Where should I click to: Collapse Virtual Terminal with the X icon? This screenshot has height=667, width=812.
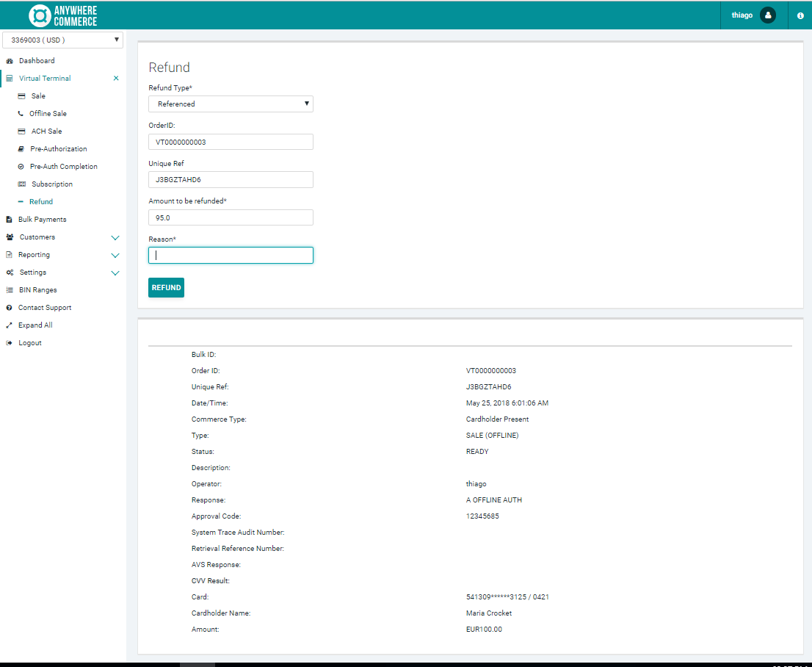pos(116,79)
